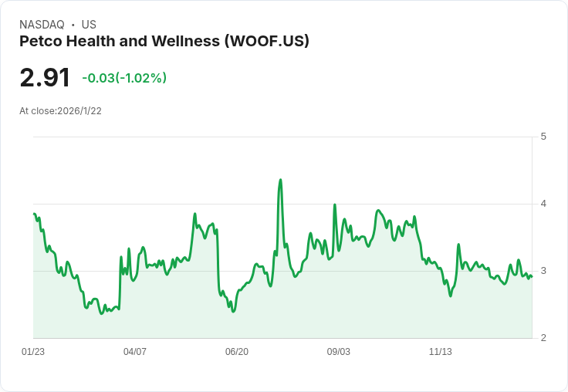Click the 06/20 date label on axis
The width and height of the screenshot is (568, 392).
(x=237, y=351)
